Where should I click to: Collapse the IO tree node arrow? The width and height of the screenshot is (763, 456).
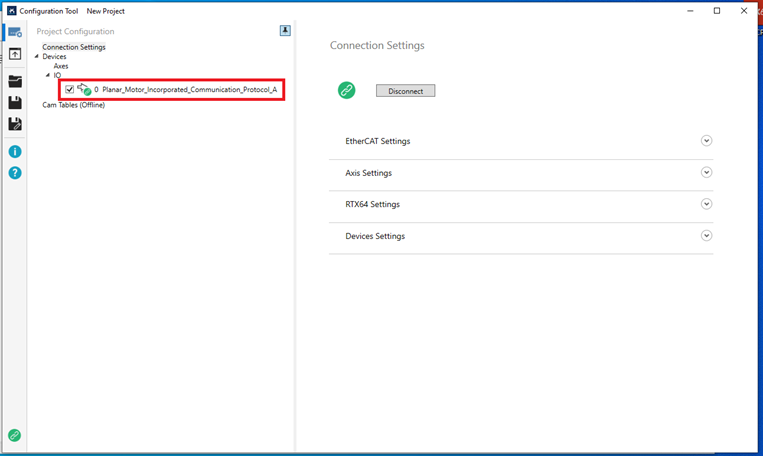coord(47,76)
